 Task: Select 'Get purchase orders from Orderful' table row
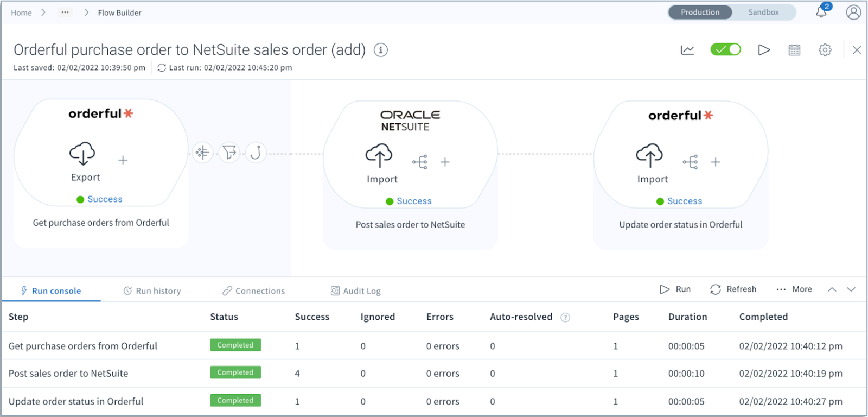click(x=434, y=346)
